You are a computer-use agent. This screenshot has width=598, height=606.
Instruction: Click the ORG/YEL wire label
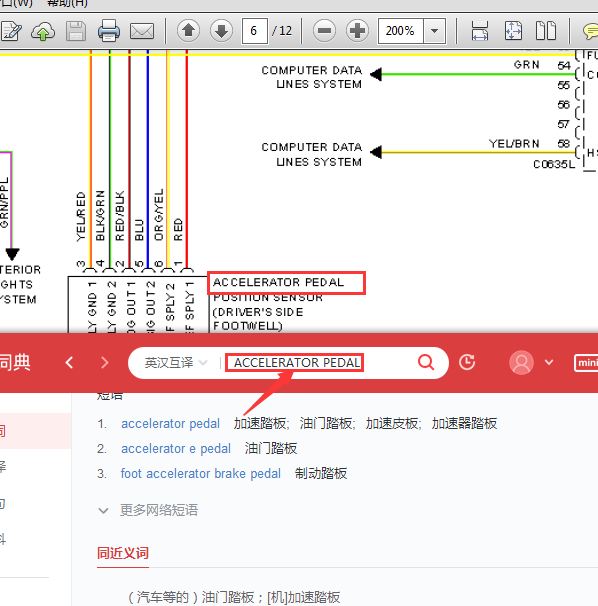tap(159, 214)
